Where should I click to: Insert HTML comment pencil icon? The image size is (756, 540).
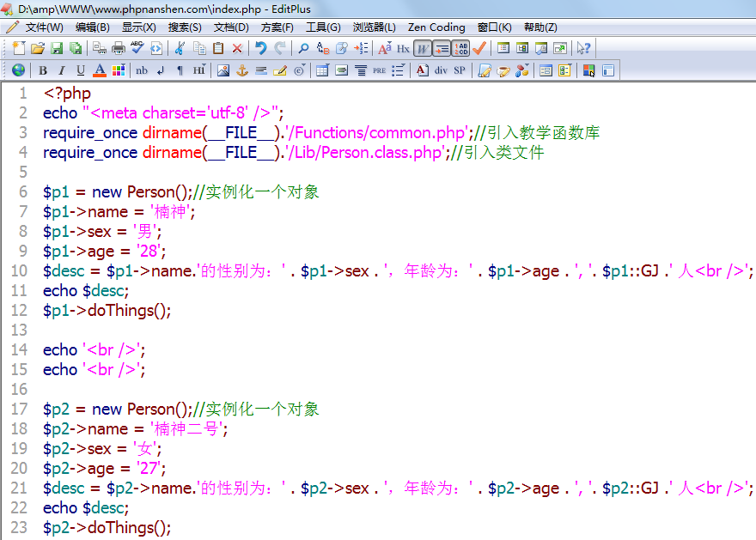(x=280, y=70)
